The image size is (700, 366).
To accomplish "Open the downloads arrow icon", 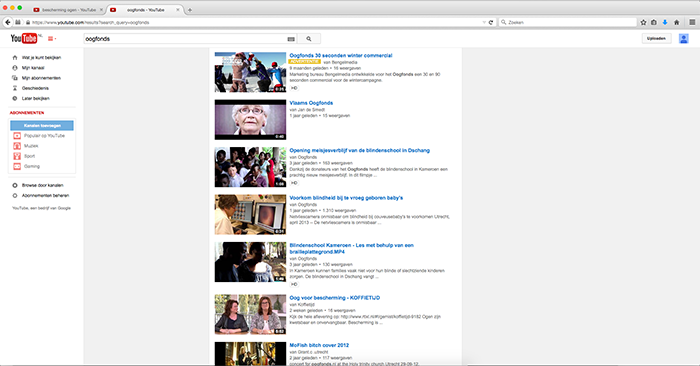I will coord(665,22).
